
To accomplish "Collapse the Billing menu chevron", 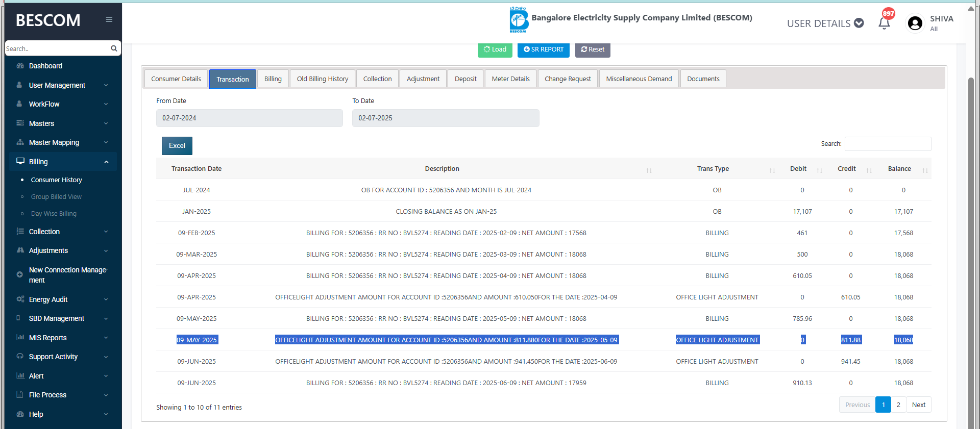I will pyautogui.click(x=106, y=162).
